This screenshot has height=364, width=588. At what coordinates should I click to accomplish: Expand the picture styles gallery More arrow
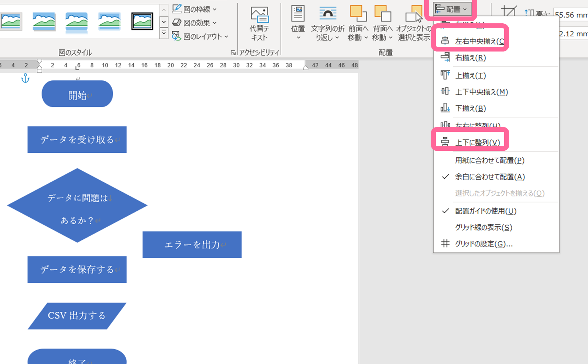point(164,33)
